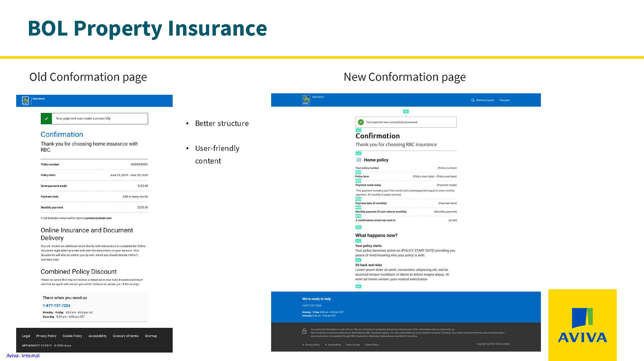
Task: Click the janedoe@email.com address
Action: 98,218
